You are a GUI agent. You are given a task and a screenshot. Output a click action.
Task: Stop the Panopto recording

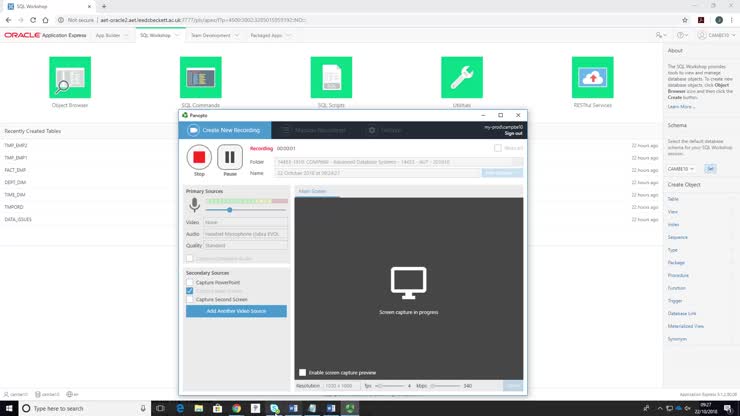[199, 157]
